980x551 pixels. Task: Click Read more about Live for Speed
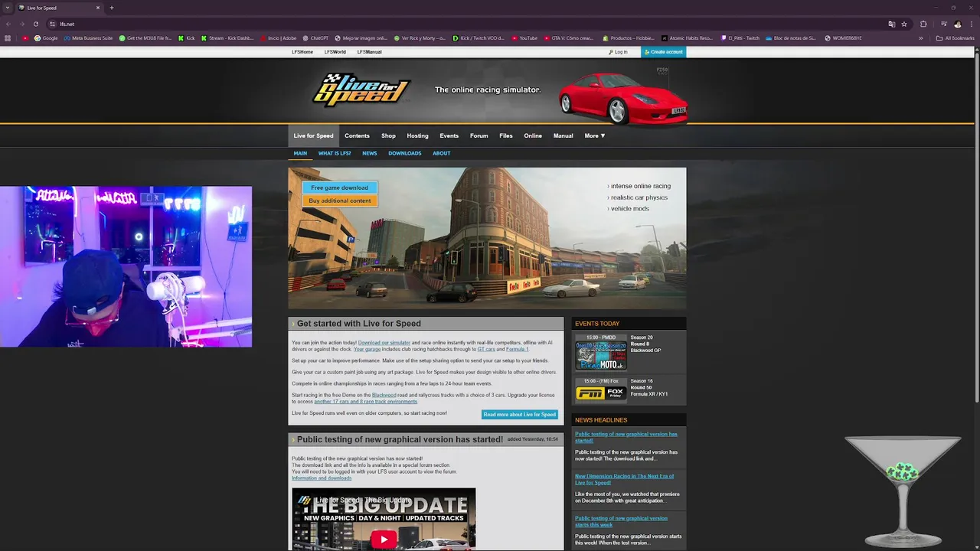[519, 415]
